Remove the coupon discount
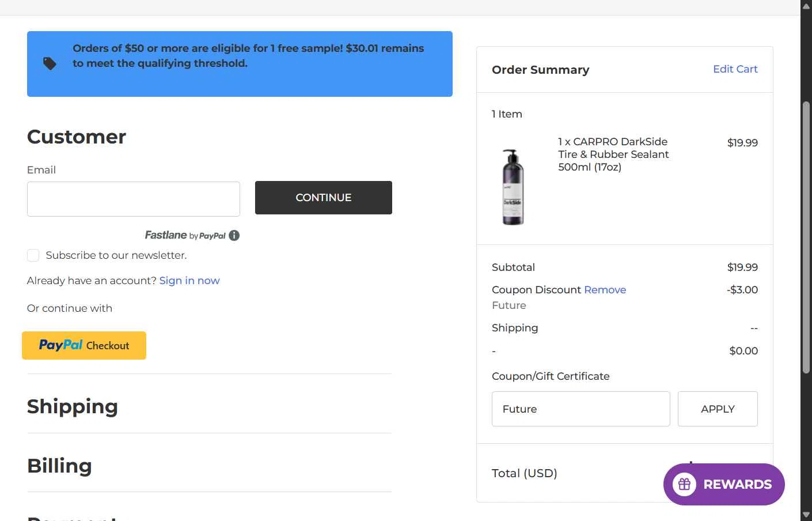 [x=605, y=290]
